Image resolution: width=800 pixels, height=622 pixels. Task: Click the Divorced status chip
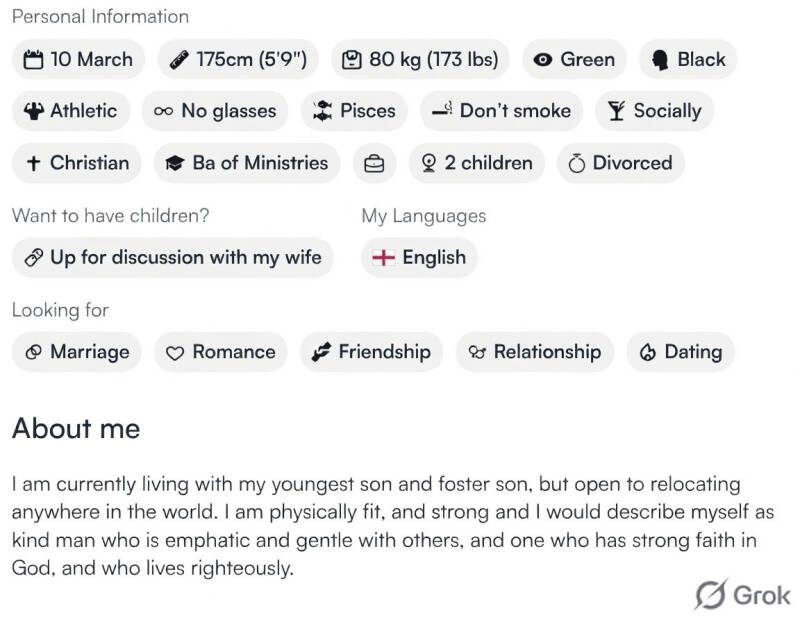click(x=620, y=163)
